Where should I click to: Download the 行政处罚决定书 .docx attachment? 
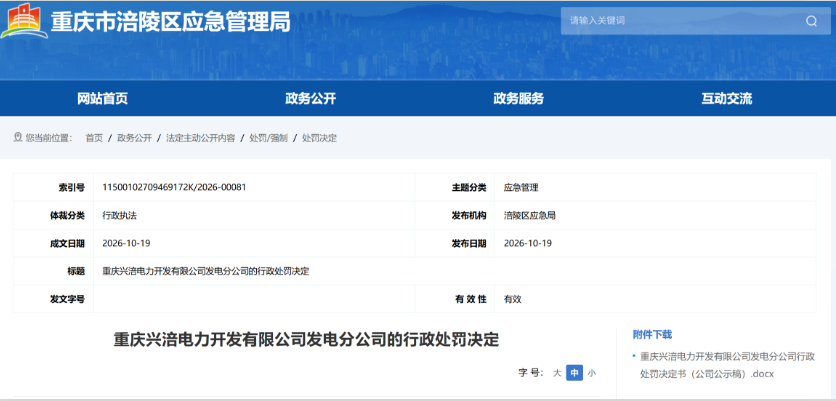click(x=727, y=365)
